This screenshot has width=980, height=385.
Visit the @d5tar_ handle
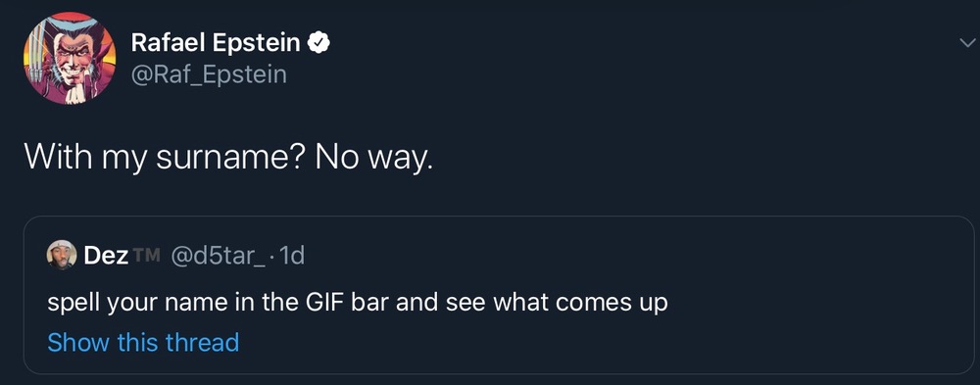(x=219, y=255)
